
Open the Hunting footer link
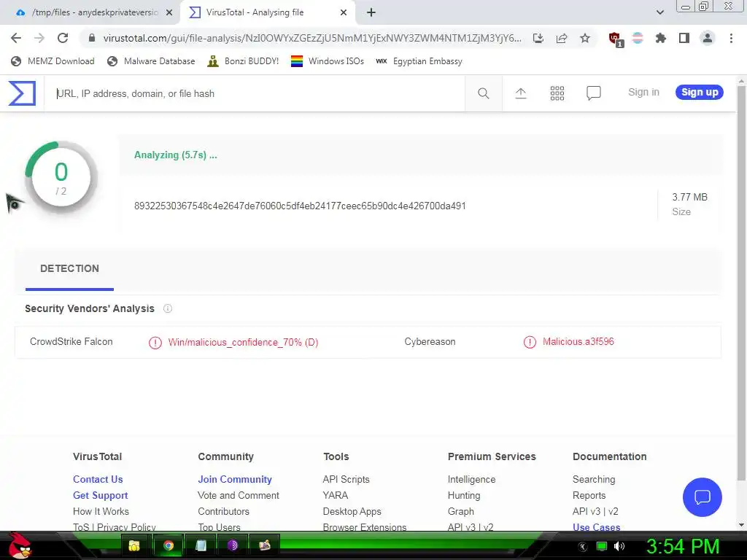(464, 496)
